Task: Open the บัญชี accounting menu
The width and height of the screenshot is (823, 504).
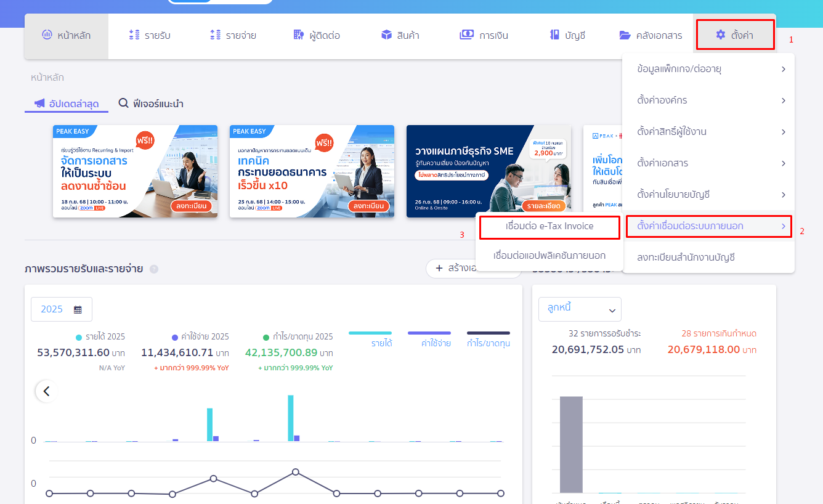Action: [567, 36]
